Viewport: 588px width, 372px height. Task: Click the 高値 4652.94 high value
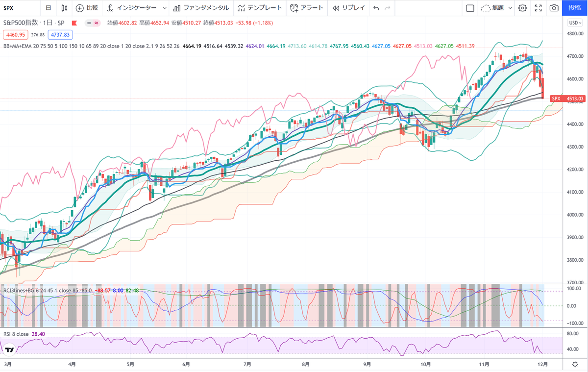(x=154, y=23)
